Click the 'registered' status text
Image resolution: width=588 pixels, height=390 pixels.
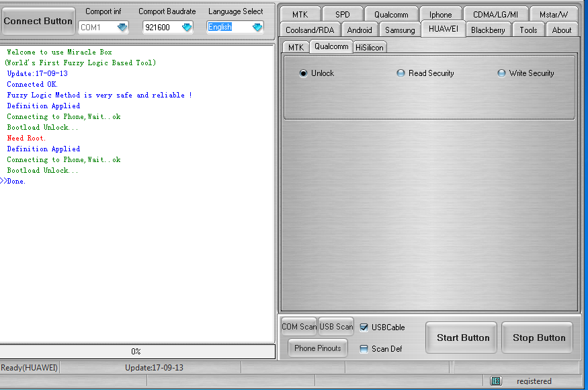534,381
